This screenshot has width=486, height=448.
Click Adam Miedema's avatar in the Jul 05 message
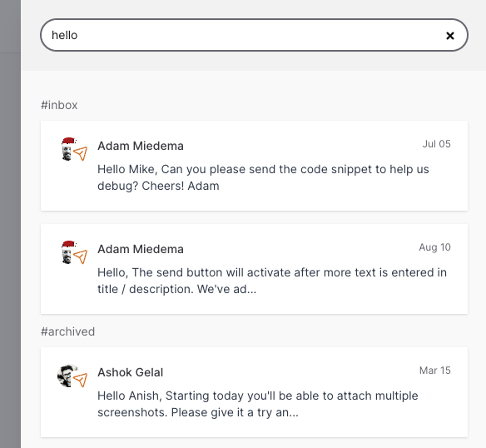(x=68, y=149)
